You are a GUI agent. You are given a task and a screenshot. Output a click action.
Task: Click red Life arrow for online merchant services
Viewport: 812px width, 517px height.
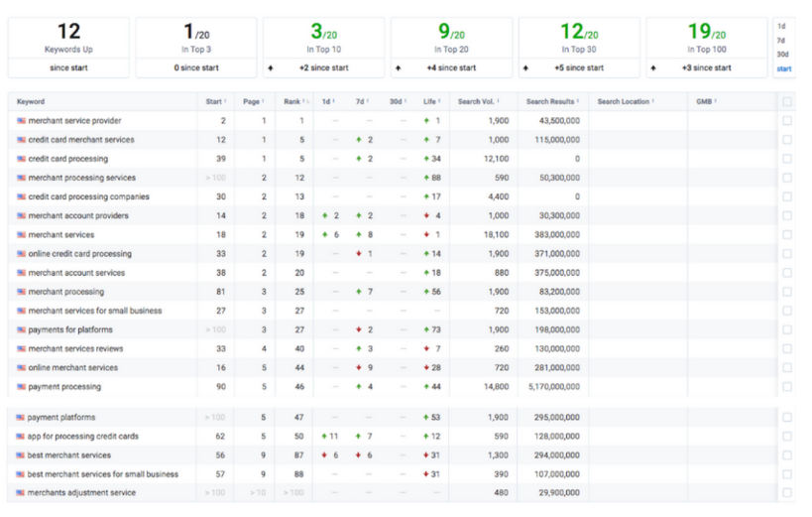click(426, 368)
